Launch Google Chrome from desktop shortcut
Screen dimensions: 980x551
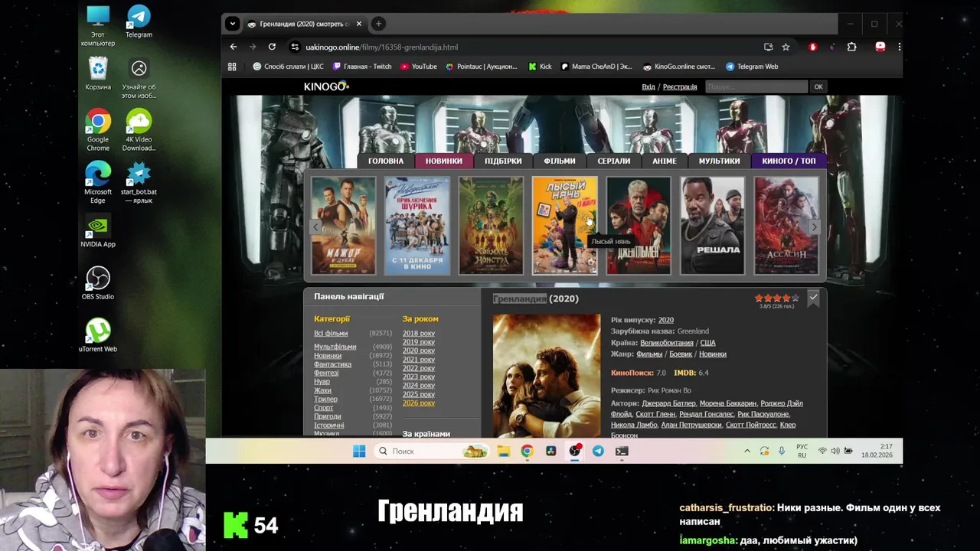(x=98, y=130)
